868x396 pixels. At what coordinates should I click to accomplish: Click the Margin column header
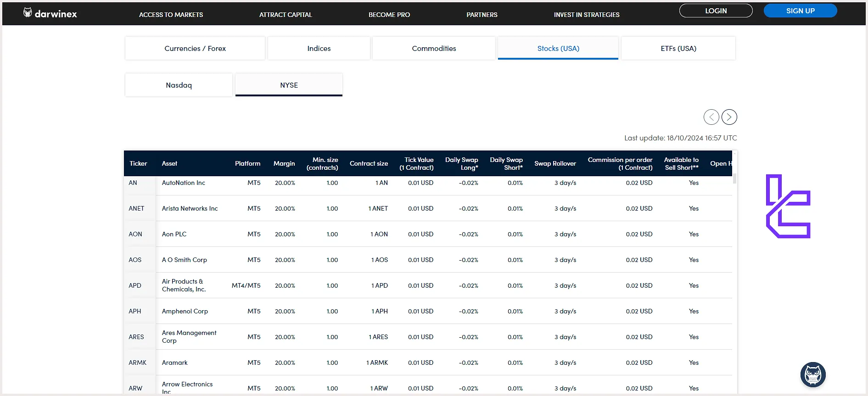(x=284, y=163)
